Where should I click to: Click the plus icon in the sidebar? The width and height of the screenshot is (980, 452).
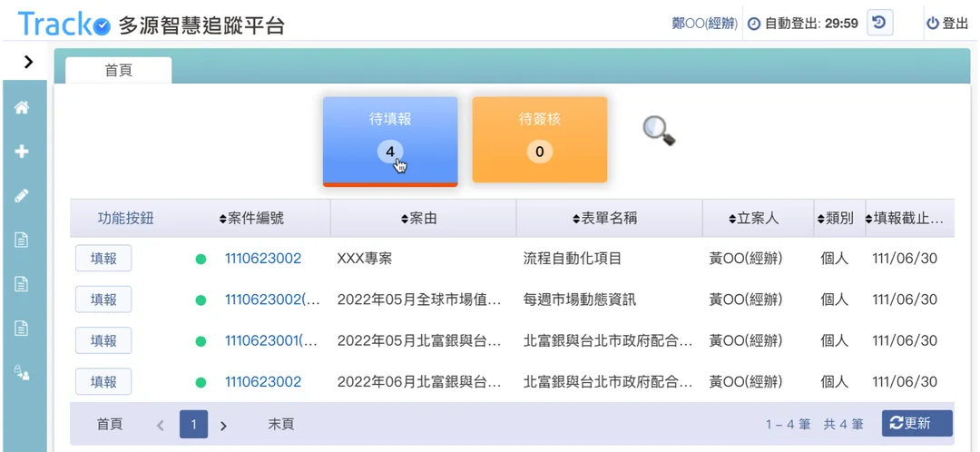coord(22,152)
